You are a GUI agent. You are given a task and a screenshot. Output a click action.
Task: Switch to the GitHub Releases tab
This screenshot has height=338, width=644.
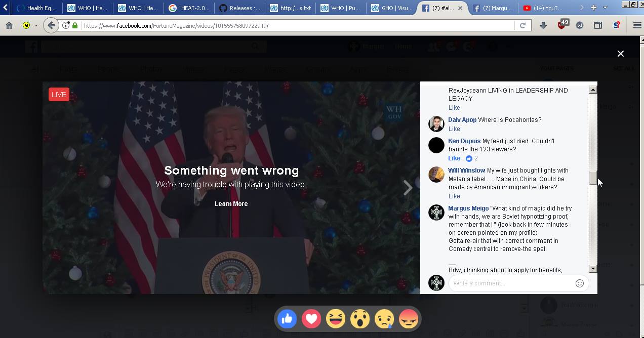(239, 8)
